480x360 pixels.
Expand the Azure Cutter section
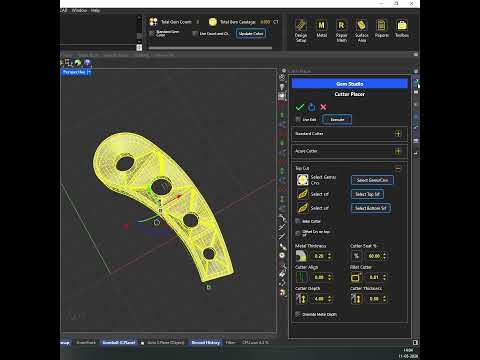pyautogui.click(x=398, y=151)
